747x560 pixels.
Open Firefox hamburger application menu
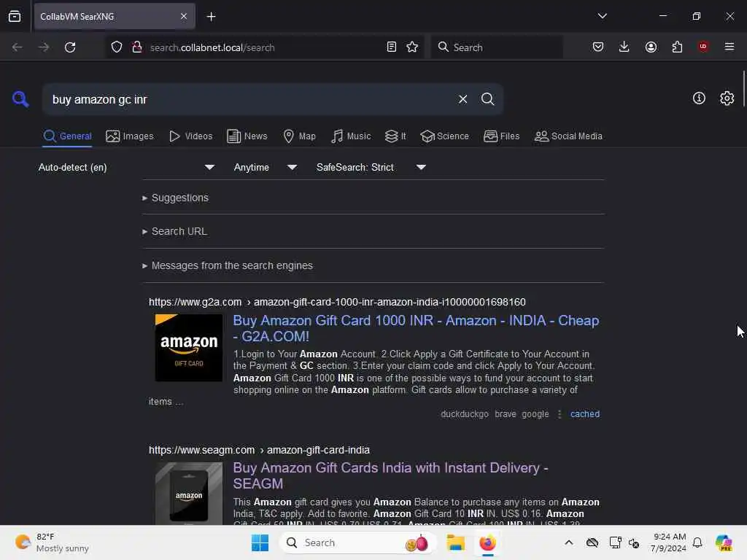pos(729,47)
